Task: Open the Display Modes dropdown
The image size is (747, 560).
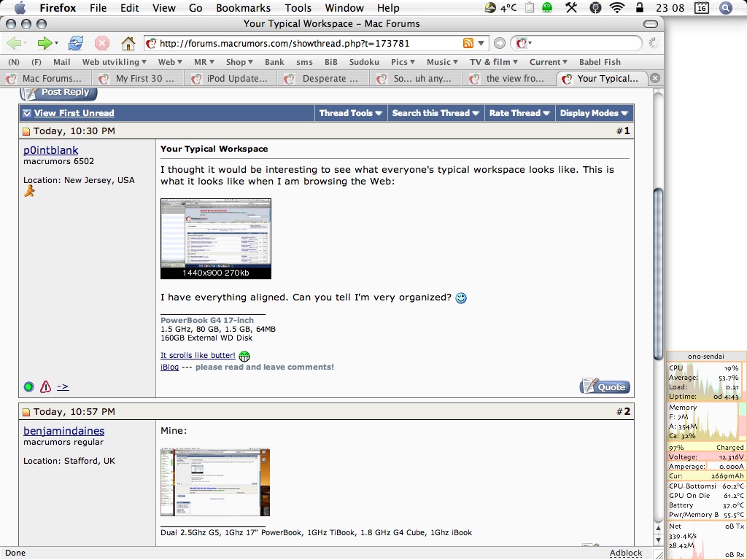Action: point(594,113)
